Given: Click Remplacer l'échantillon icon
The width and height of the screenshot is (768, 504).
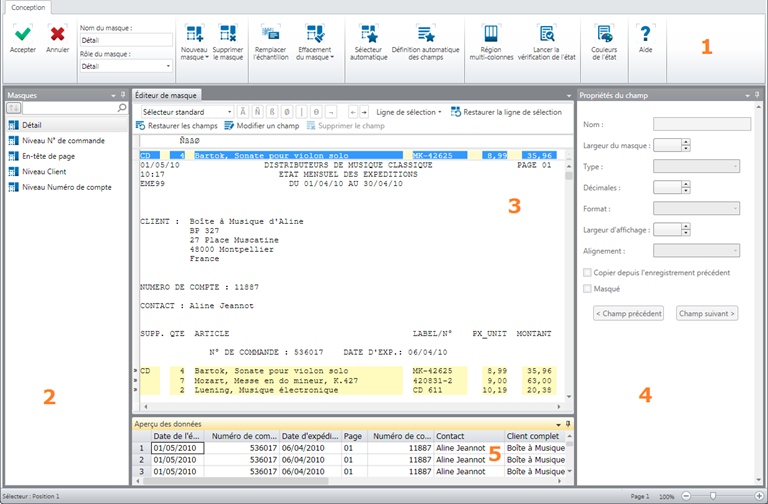Looking at the screenshot, I should click(270, 34).
